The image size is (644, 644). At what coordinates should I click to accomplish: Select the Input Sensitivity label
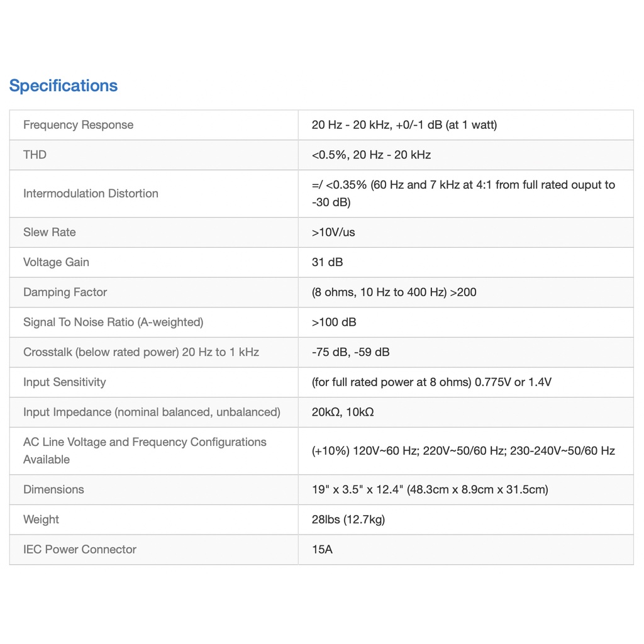click(x=64, y=382)
